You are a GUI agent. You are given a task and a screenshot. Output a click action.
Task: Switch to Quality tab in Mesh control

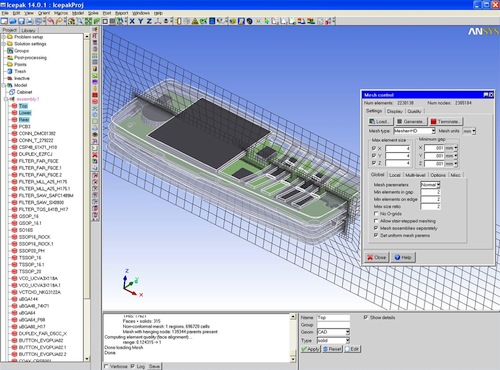(x=414, y=111)
